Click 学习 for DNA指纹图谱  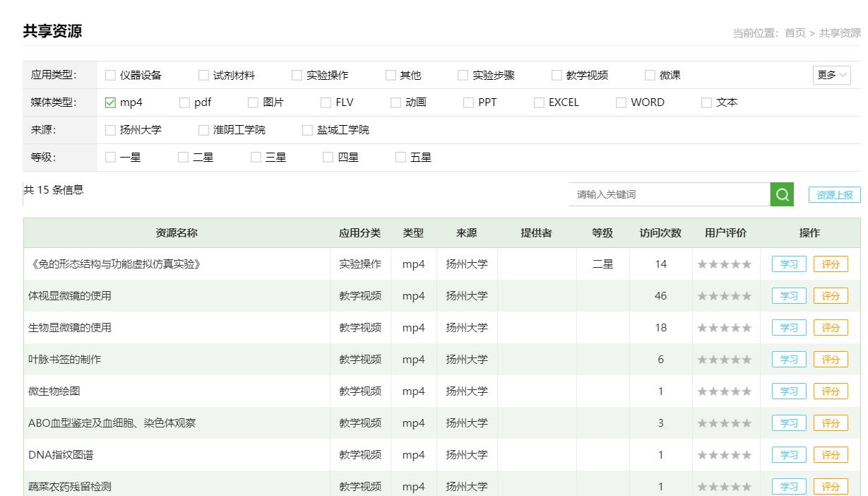(788, 455)
